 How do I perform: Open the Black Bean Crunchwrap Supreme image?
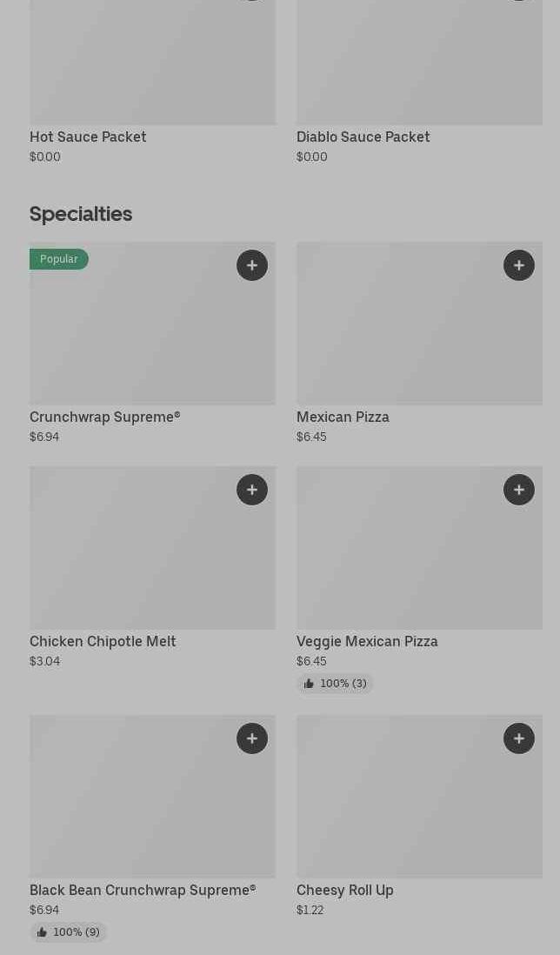[x=152, y=797]
